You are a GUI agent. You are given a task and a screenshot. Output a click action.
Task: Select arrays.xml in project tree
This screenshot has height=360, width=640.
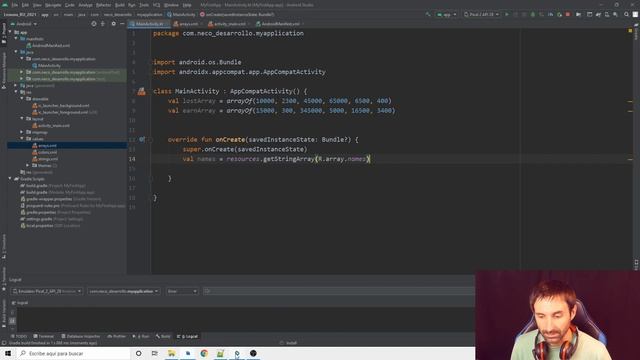(47, 145)
